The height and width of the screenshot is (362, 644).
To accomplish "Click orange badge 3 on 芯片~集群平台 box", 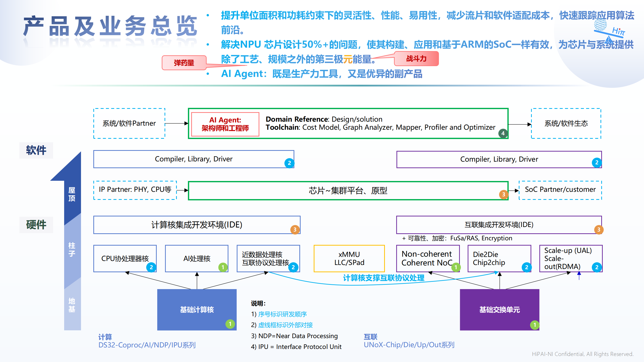I will tap(504, 194).
